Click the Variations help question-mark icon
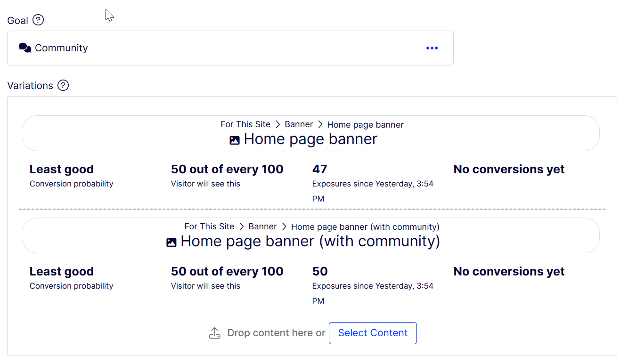The width and height of the screenshot is (628, 364). pyautogui.click(x=63, y=86)
